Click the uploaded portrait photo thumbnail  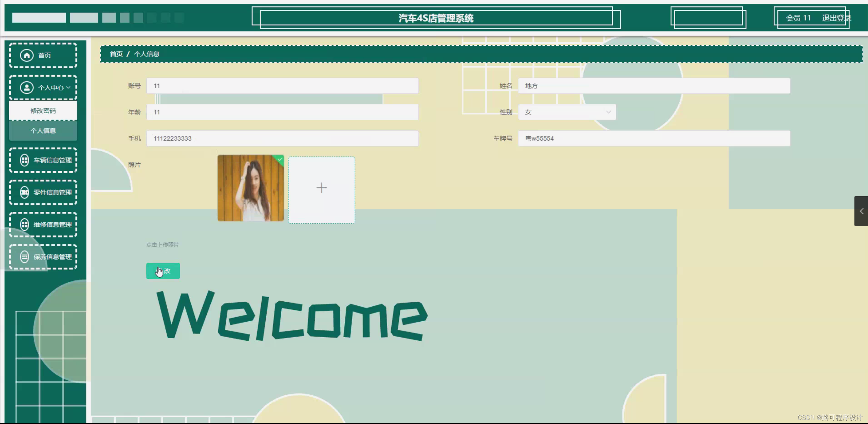pyautogui.click(x=250, y=187)
